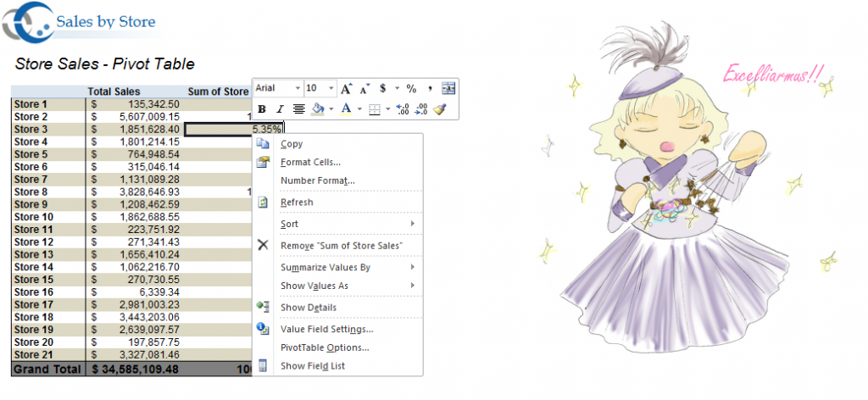The image size is (868, 400).
Task: Choose Copy from the context menu
Action: click(292, 144)
